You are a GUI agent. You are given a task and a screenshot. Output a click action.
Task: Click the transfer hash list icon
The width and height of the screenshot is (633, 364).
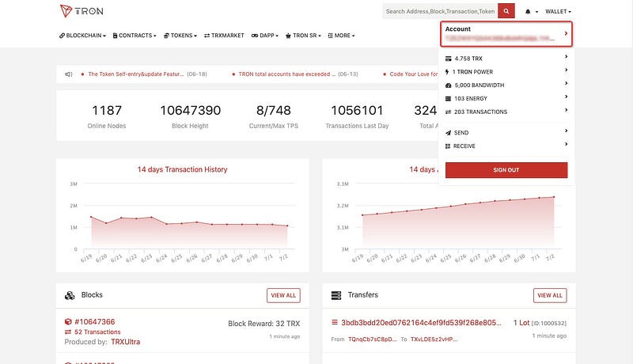334,322
